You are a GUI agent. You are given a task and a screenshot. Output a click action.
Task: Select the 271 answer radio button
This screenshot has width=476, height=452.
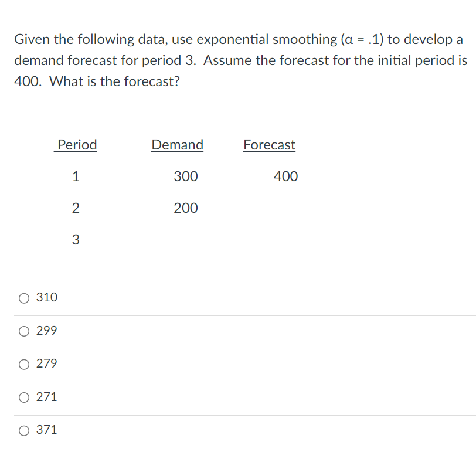(x=23, y=397)
